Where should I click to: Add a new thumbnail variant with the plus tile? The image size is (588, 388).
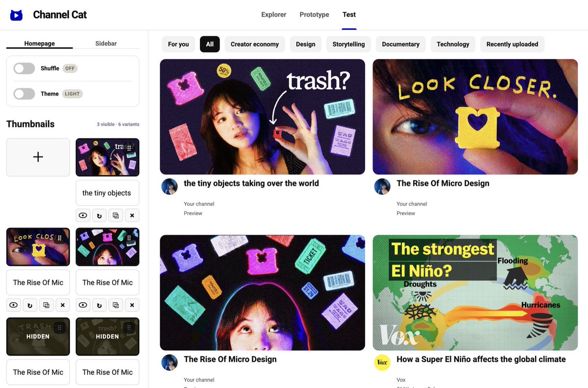click(38, 157)
